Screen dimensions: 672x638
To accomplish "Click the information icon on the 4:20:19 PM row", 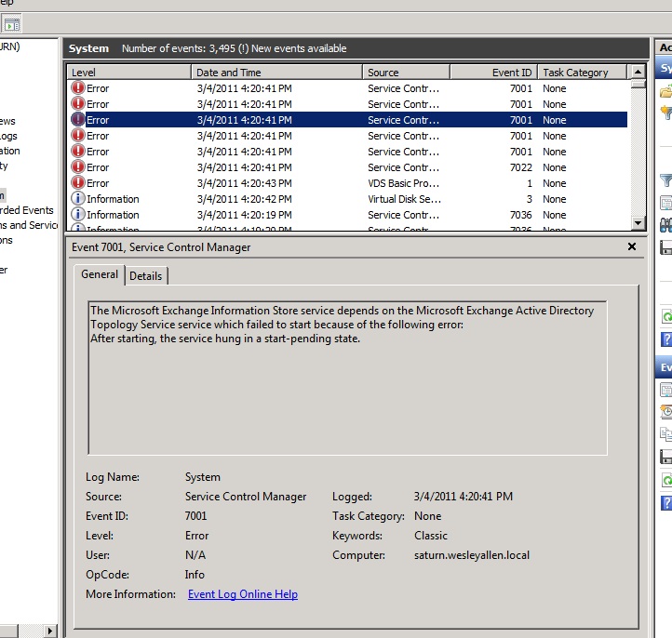I will (78, 215).
